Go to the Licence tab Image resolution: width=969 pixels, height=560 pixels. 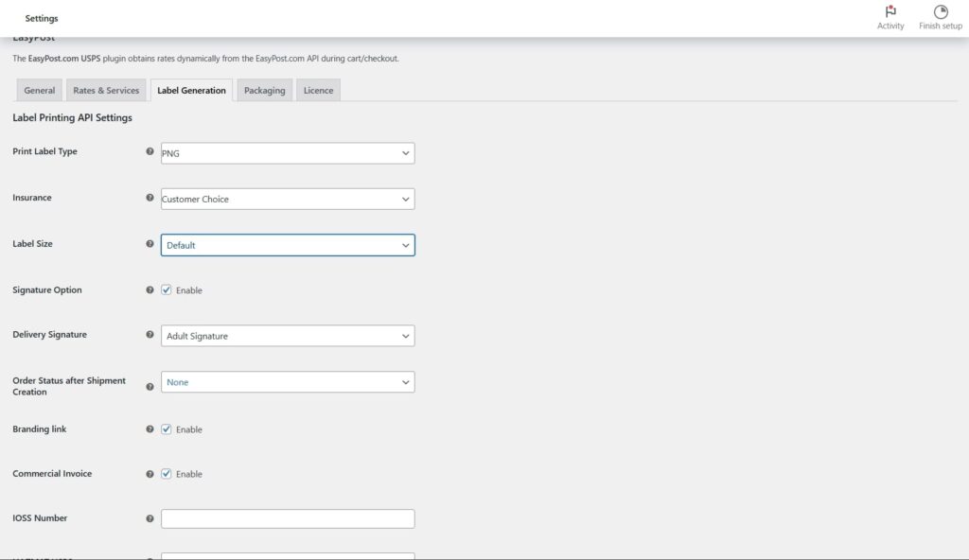coord(318,90)
